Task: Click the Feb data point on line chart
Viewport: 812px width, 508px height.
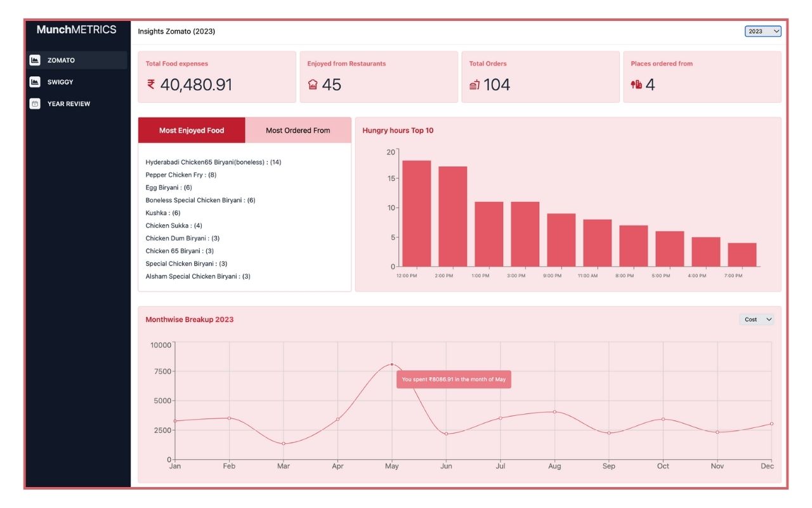Action: pyautogui.click(x=229, y=418)
